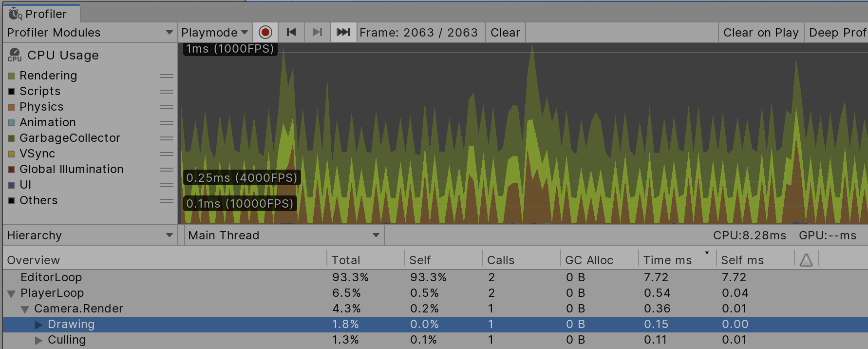Open the Main Thread selector

click(284, 235)
